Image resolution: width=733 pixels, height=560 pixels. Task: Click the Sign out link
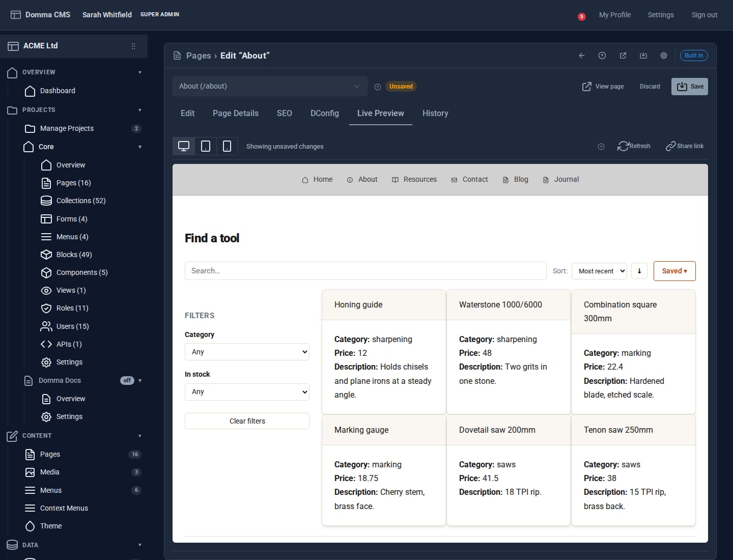pos(704,15)
